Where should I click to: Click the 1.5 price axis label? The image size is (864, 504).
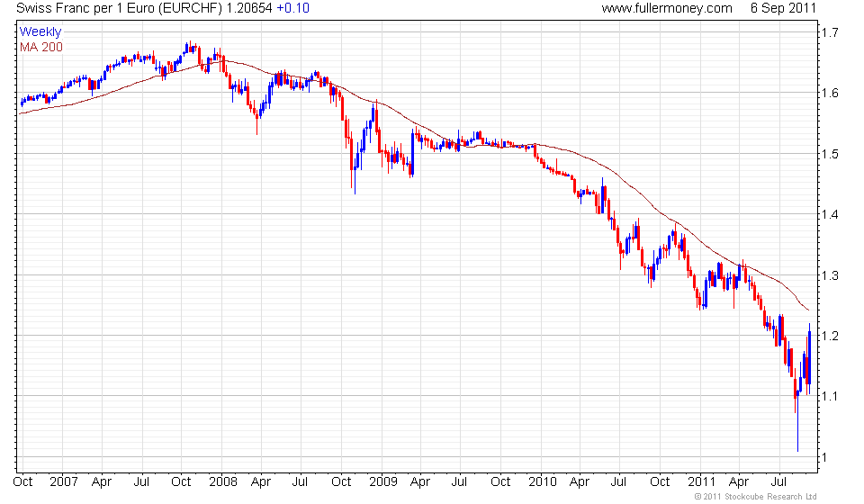coord(831,154)
